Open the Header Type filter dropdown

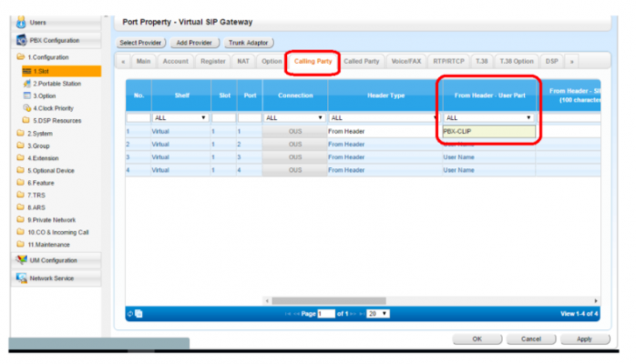pyautogui.click(x=383, y=117)
